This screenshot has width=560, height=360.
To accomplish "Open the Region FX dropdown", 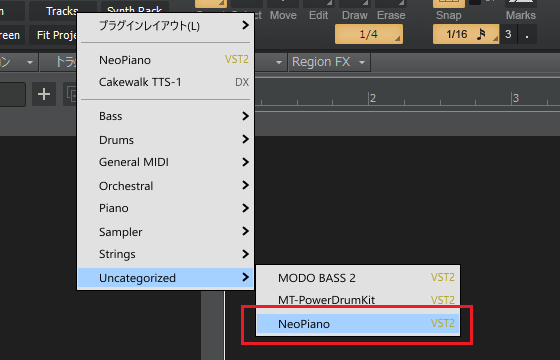I will click(x=329, y=62).
